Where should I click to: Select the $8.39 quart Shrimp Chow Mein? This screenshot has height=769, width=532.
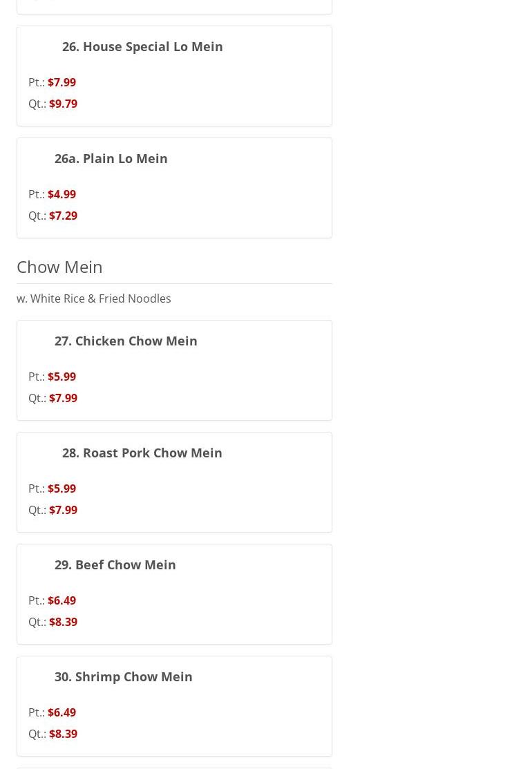tap(63, 734)
